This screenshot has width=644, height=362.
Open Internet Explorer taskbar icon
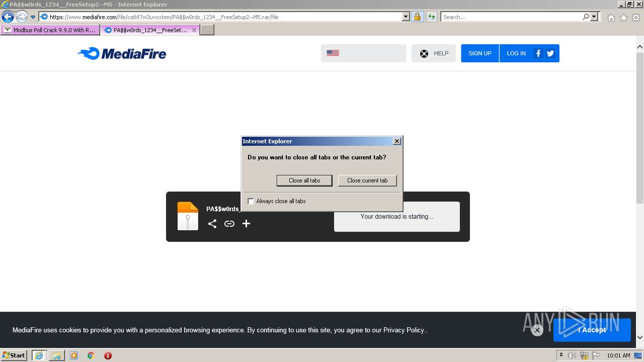(39, 355)
